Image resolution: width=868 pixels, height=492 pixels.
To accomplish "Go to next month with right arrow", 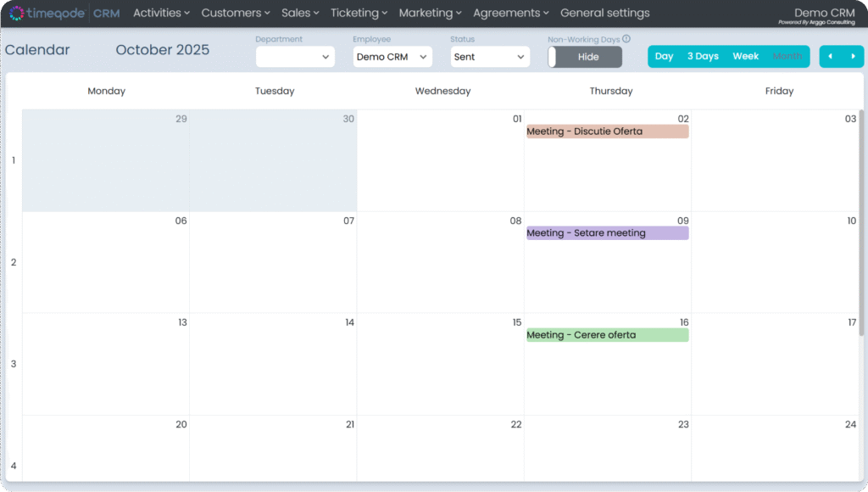I will [853, 57].
